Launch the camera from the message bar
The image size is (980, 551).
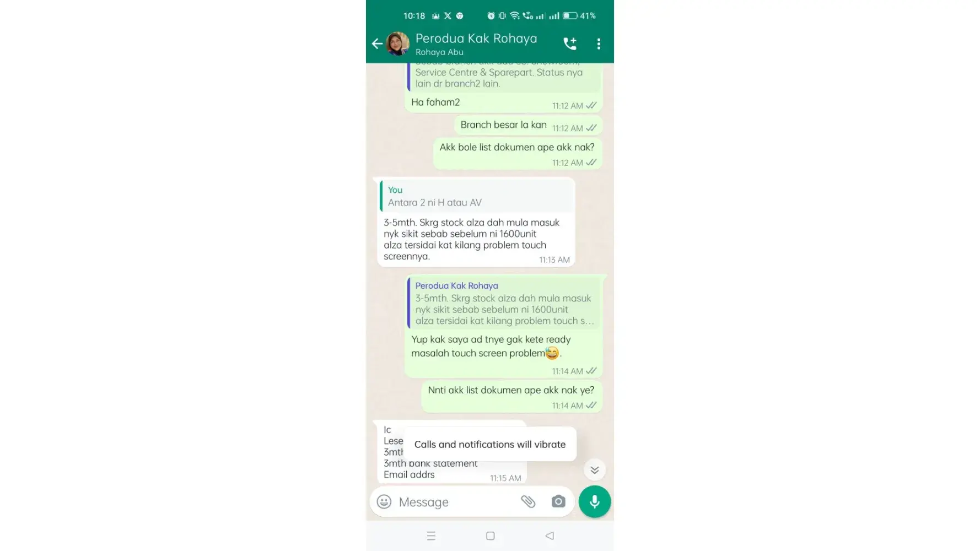[x=558, y=501]
